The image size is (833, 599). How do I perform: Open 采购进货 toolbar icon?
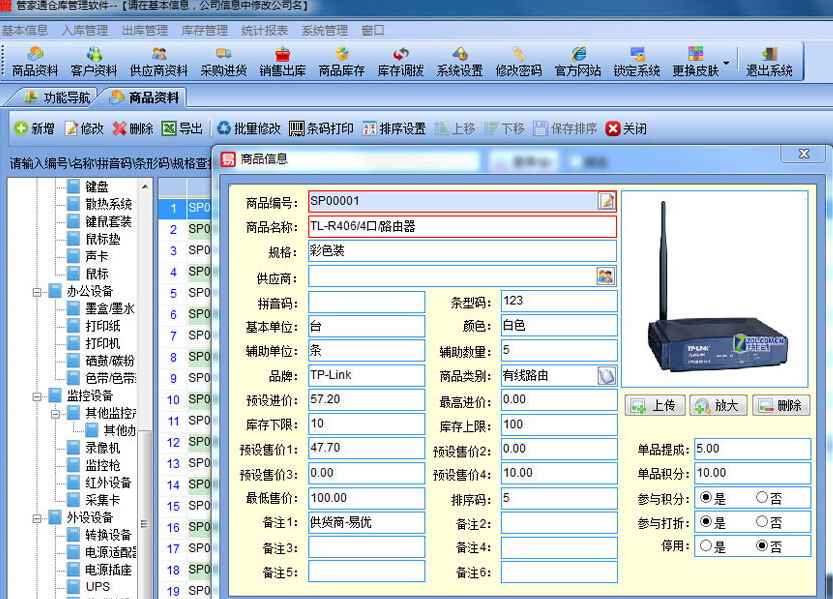click(223, 62)
